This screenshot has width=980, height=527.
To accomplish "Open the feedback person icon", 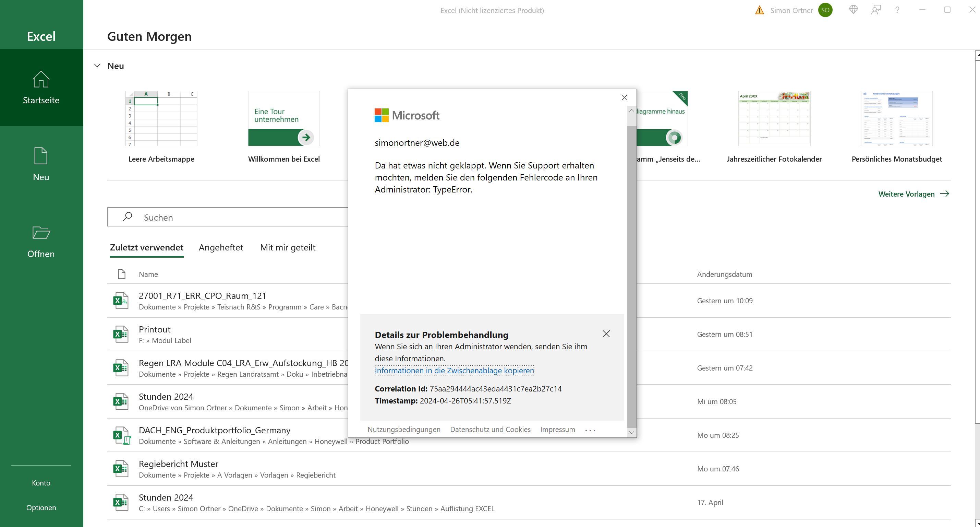I will 876,10.
